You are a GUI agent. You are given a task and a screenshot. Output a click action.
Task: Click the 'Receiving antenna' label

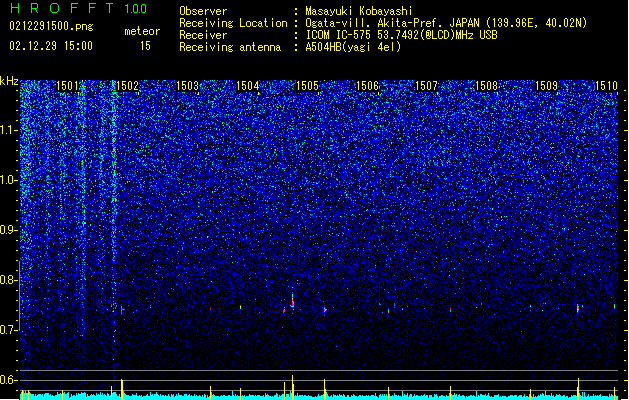click(x=230, y=47)
